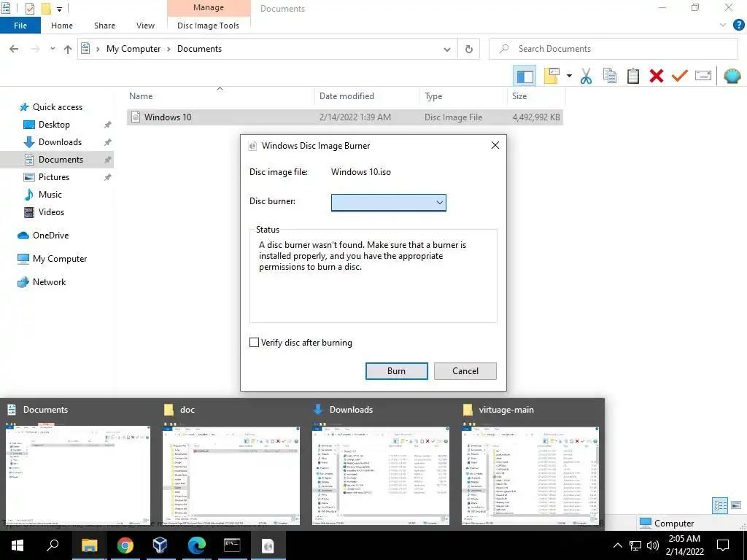747x560 pixels.
Task: Refresh the Documents folder
Action: point(469,49)
